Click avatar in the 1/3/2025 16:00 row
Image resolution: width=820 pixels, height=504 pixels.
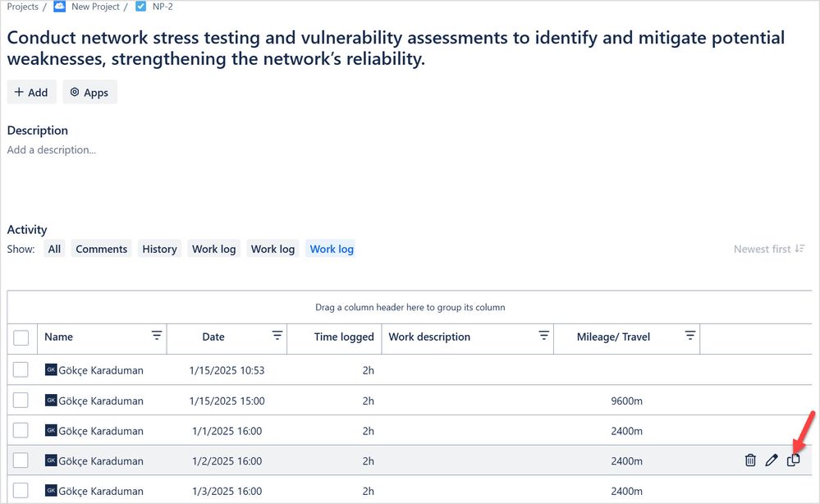click(51, 490)
